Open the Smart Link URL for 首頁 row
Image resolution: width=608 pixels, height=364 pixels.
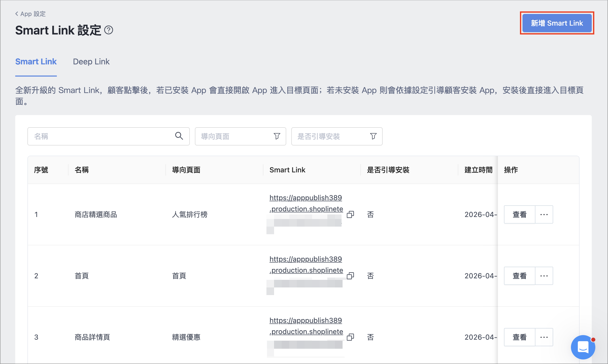pyautogui.click(x=306, y=265)
